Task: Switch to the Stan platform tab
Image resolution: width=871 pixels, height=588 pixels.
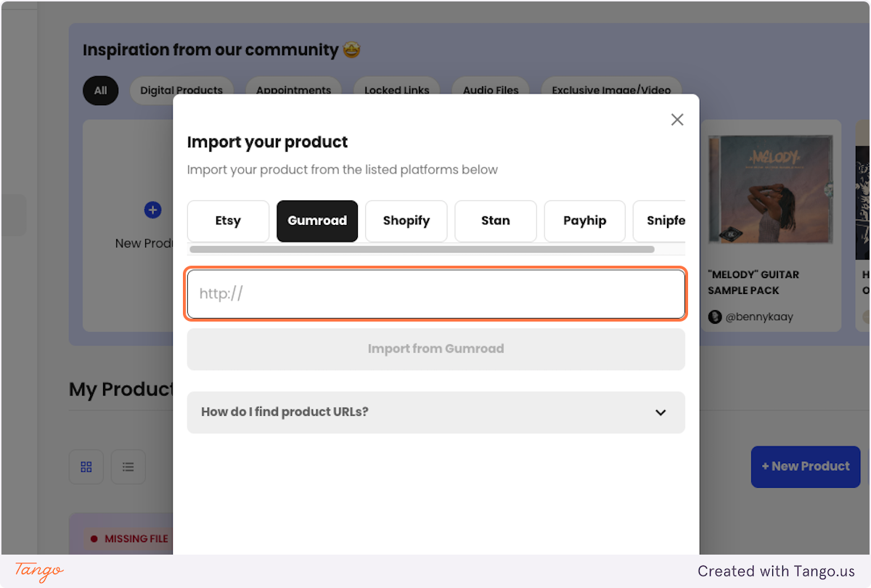Action: pyautogui.click(x=496, y=221)
